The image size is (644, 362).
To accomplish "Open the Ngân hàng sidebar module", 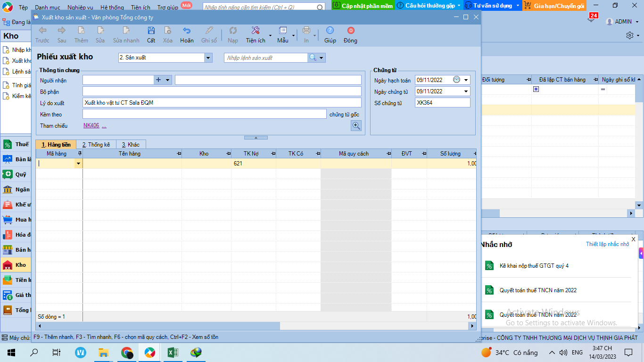I will 16,189.
